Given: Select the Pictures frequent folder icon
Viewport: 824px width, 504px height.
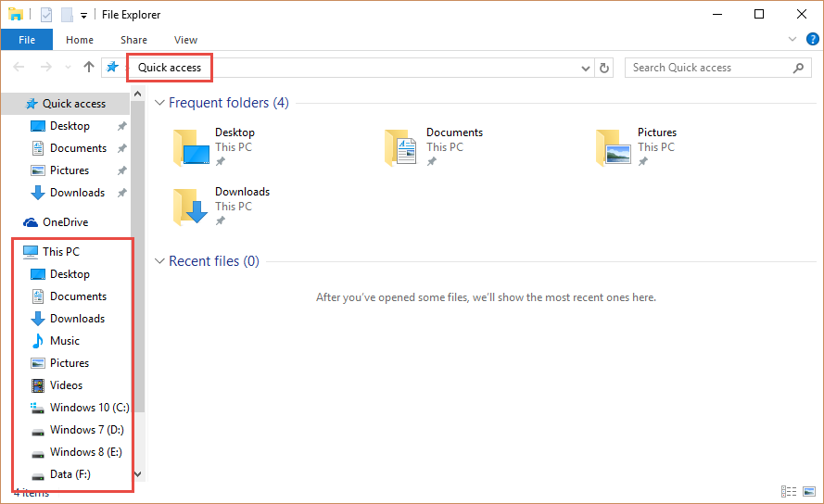Looking at the screenshot, I should pos(615,147).
